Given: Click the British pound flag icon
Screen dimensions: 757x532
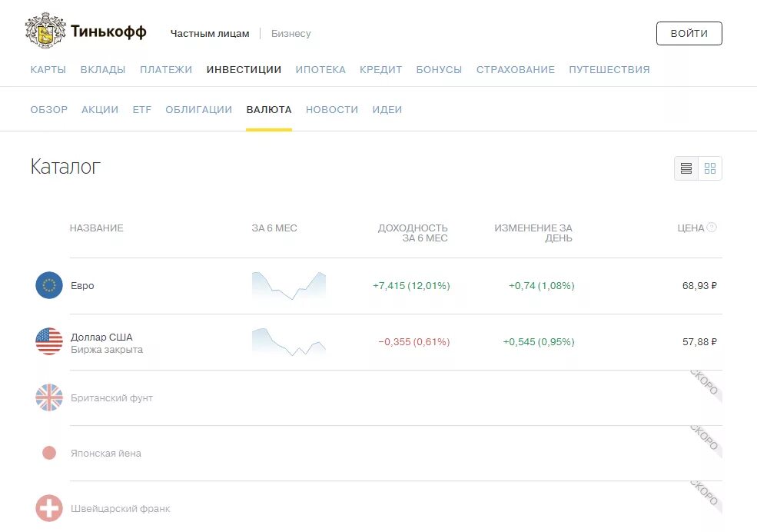Looking at the screenshot, I should tap(49, 397).
